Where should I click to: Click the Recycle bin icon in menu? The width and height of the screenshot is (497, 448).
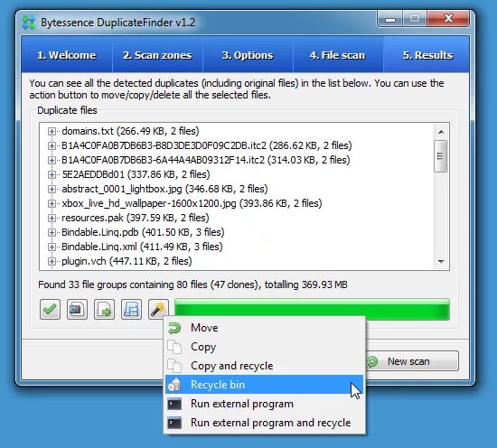(174, 385)
